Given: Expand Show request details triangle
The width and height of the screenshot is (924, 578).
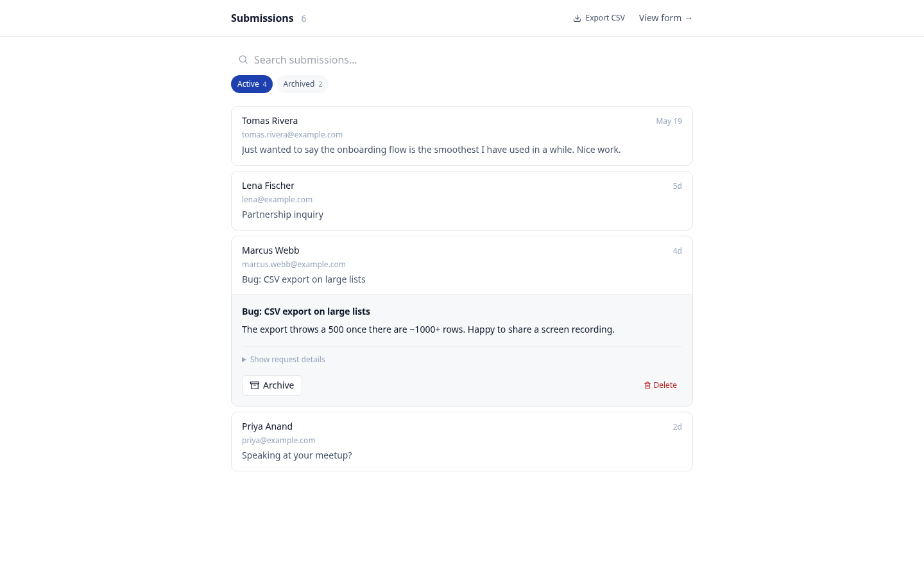Looking at the screenshot, I should point(244,360).
